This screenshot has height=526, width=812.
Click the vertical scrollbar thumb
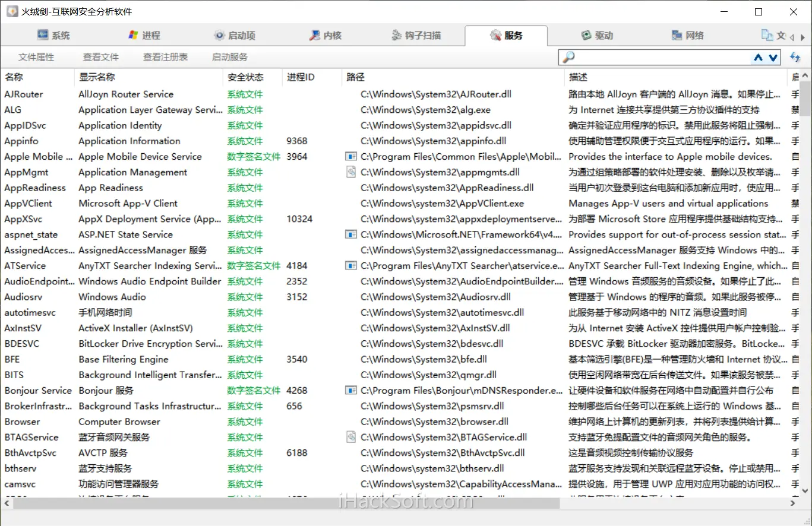(805, 99)
